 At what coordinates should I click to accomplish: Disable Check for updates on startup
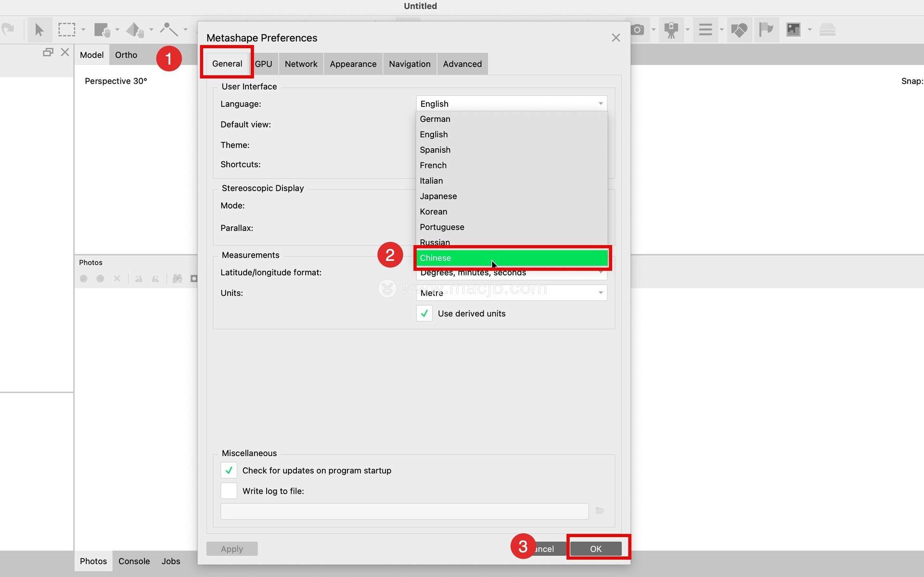tap(229, 470)
